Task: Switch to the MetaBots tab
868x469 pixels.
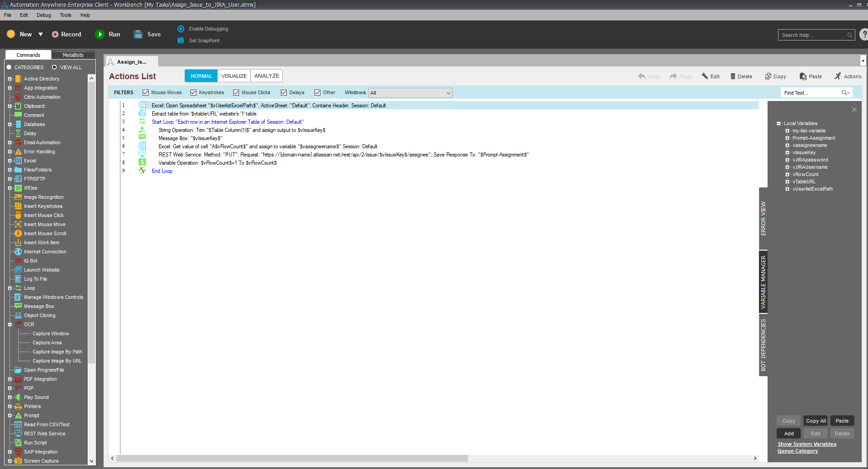Action: coord(73,55)
